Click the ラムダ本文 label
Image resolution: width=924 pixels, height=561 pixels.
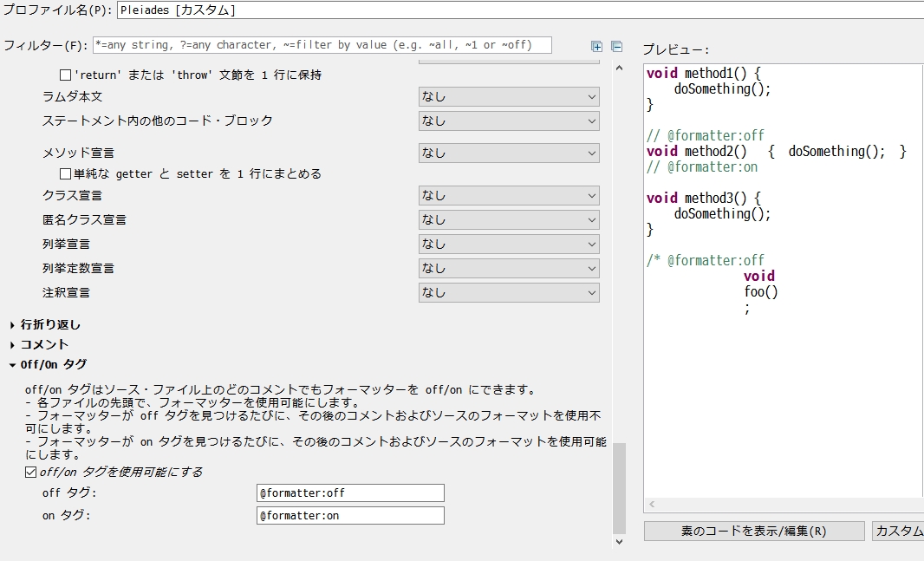tap(72, 96)
